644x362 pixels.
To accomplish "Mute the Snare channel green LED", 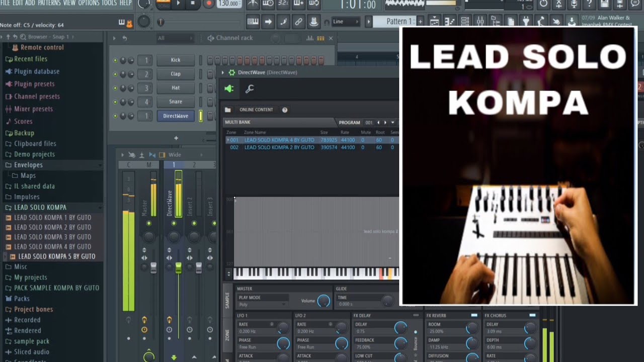I will click(x=115, y=102).
